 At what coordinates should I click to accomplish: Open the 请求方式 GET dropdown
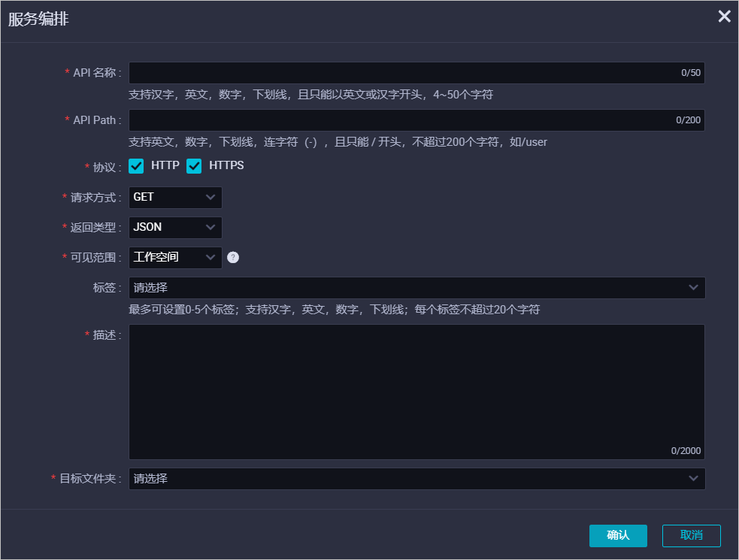[175, 197]
